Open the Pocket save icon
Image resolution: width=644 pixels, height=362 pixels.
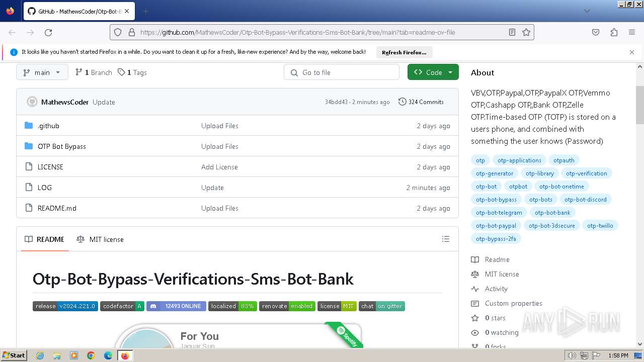click(596, 32)
